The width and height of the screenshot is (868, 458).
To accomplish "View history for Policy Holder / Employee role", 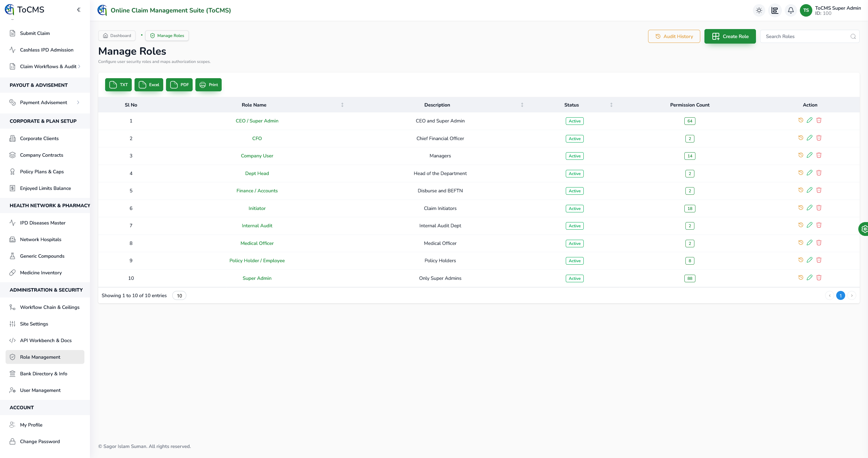I will click(x=801, y=260).
